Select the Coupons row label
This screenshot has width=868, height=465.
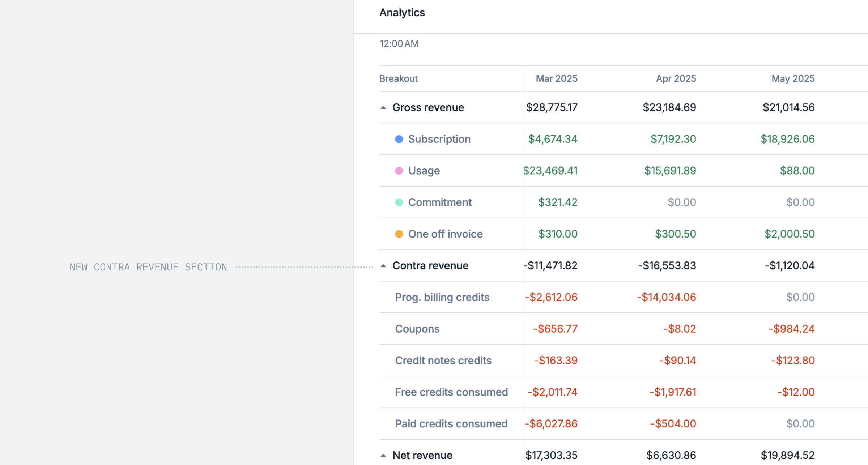point(417,329)
